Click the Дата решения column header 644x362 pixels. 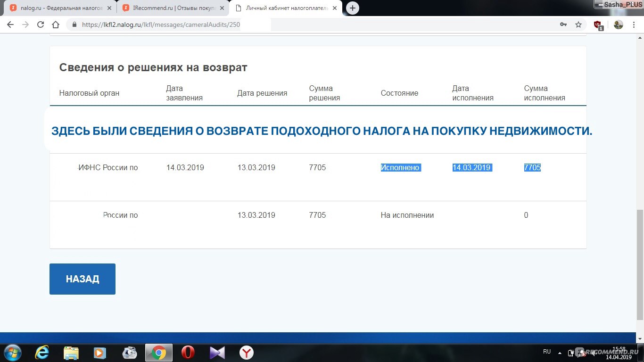[x=262, y=93]
